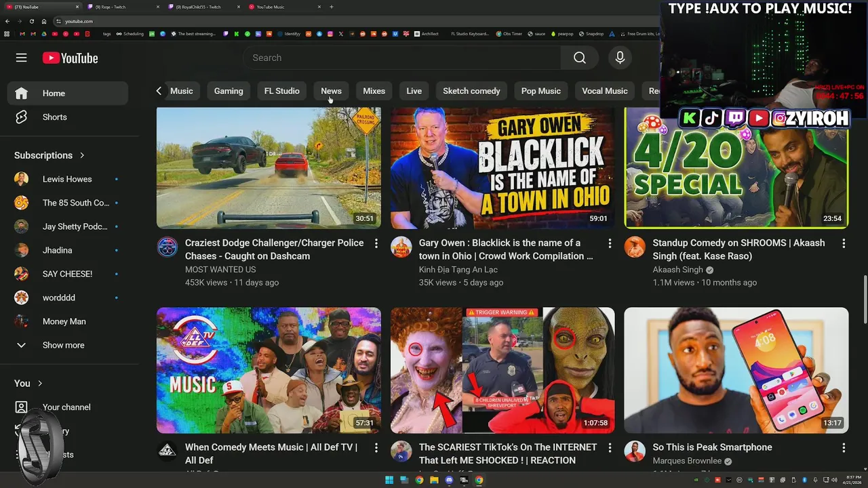Reload the page with browser refresh button
868x488 pixels.
point(31,21)
